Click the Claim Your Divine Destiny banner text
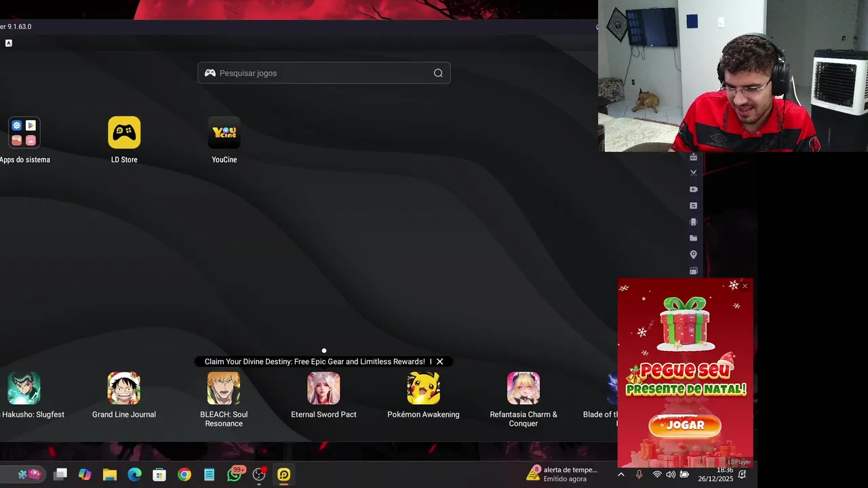868x488 pixels. click(315, 362)
